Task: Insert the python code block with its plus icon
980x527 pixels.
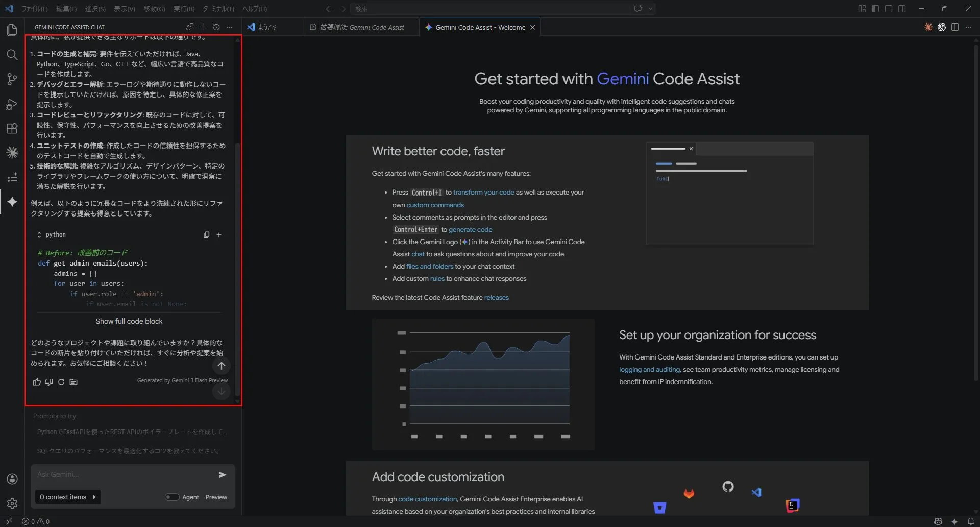Action: [219, 235]
